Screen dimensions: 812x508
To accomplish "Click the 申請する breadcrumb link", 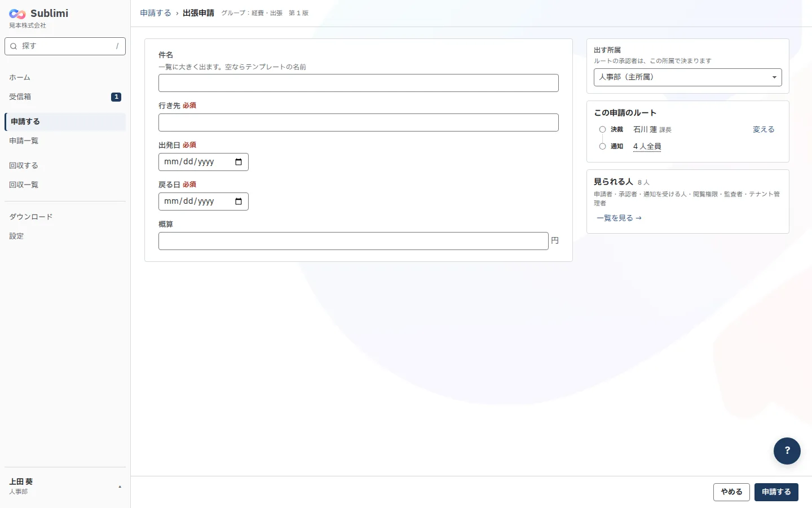I will pos(156,13).
